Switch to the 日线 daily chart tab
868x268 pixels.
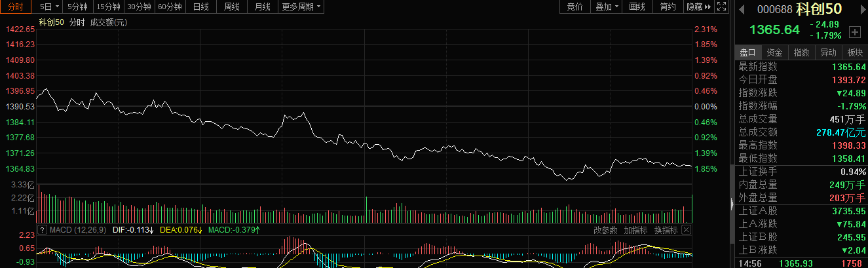201,7
